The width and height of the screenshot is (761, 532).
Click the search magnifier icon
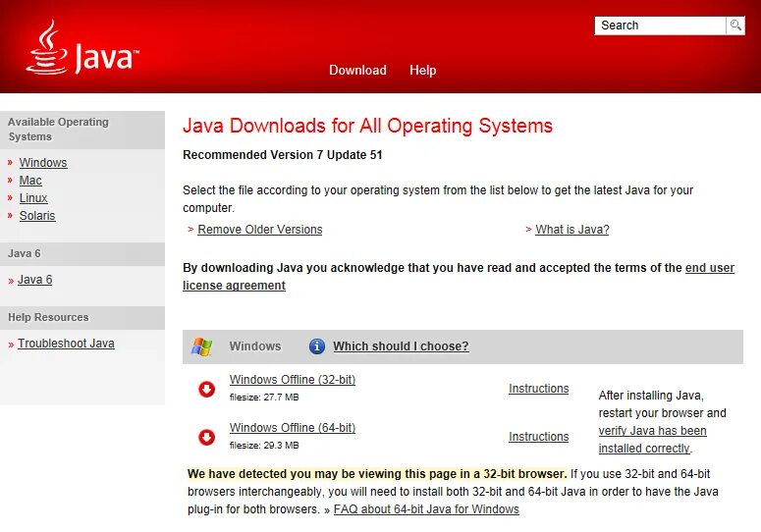[x=735, y=26]
